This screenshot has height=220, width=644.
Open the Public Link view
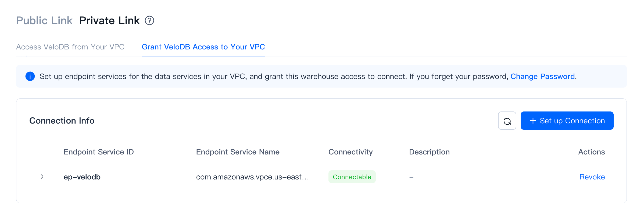pos(44,20)
